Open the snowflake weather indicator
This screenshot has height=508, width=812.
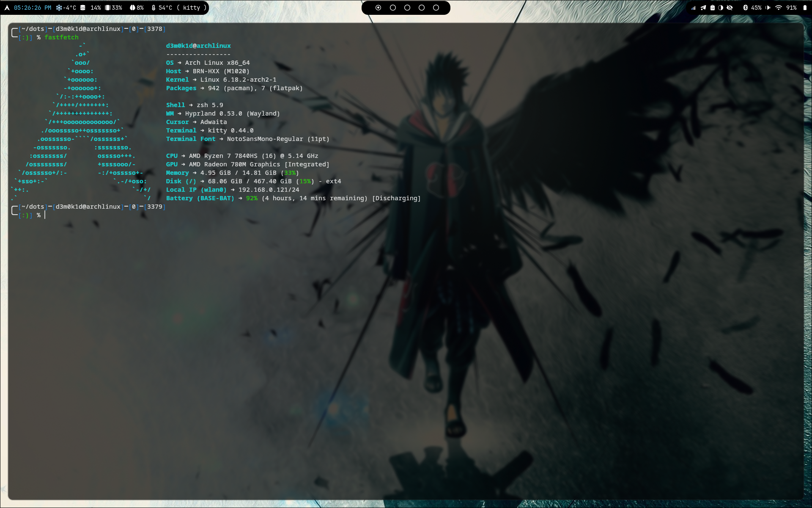pos(59,7)
